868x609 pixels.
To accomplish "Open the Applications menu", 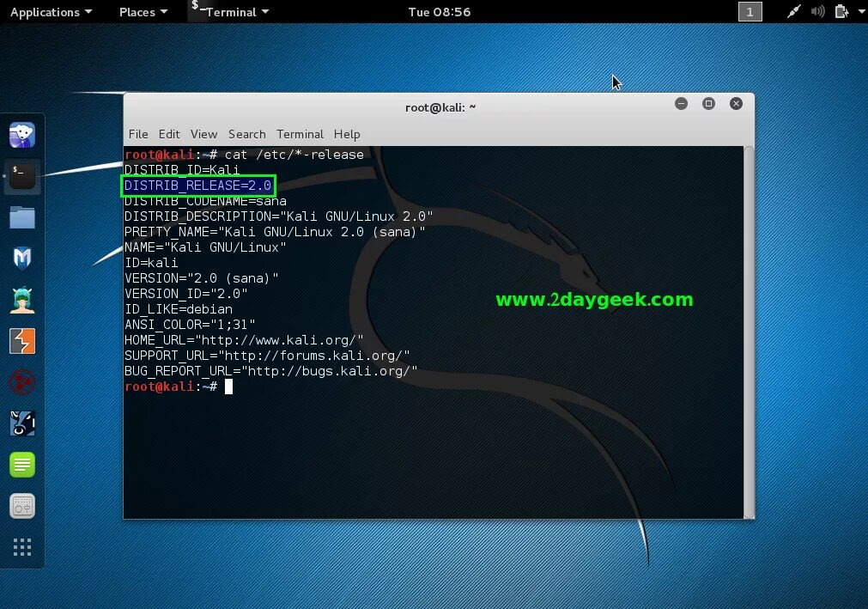I will (x=51, y=12).
